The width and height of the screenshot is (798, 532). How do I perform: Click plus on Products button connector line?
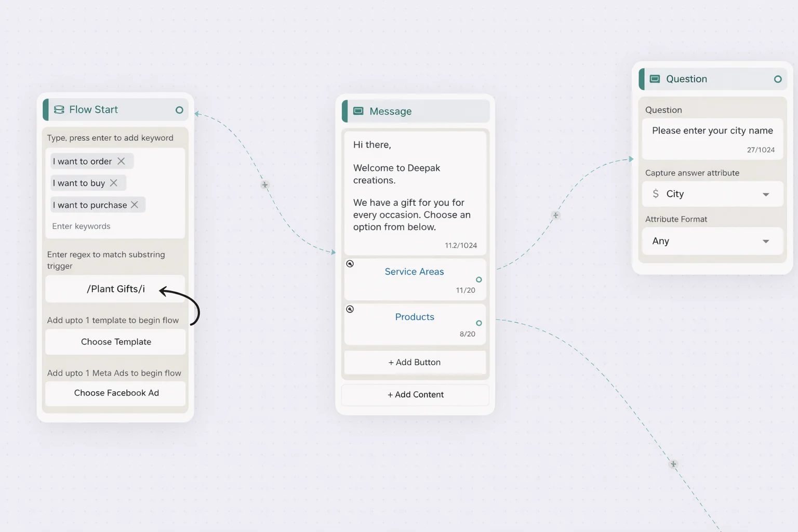(x=673, y=464)
